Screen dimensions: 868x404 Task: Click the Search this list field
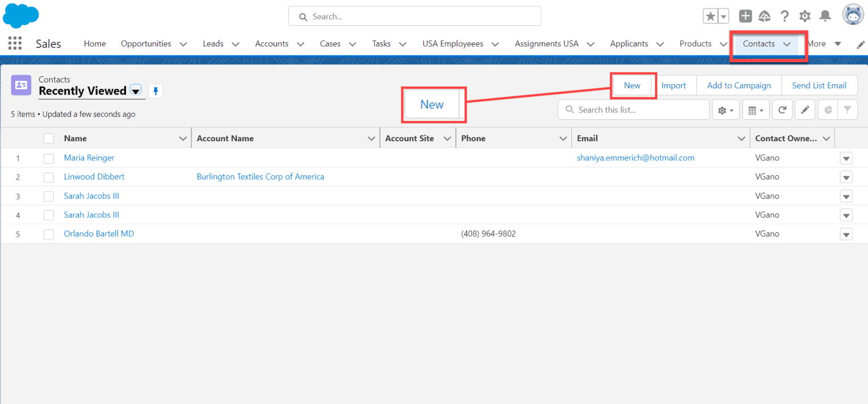[x=633, y=109]
